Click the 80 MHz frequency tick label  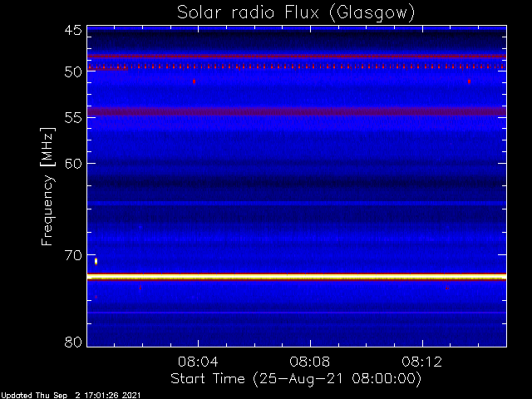[72, 342]
